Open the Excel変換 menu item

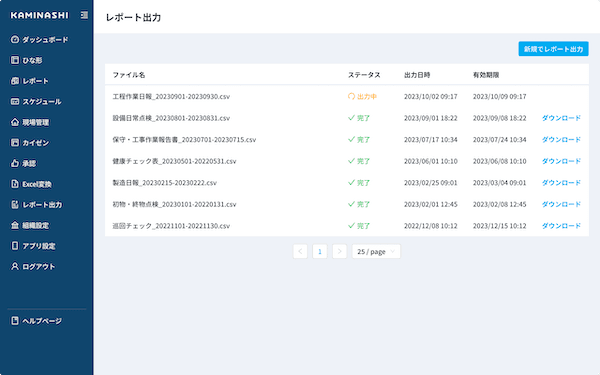tap(37, 184)
